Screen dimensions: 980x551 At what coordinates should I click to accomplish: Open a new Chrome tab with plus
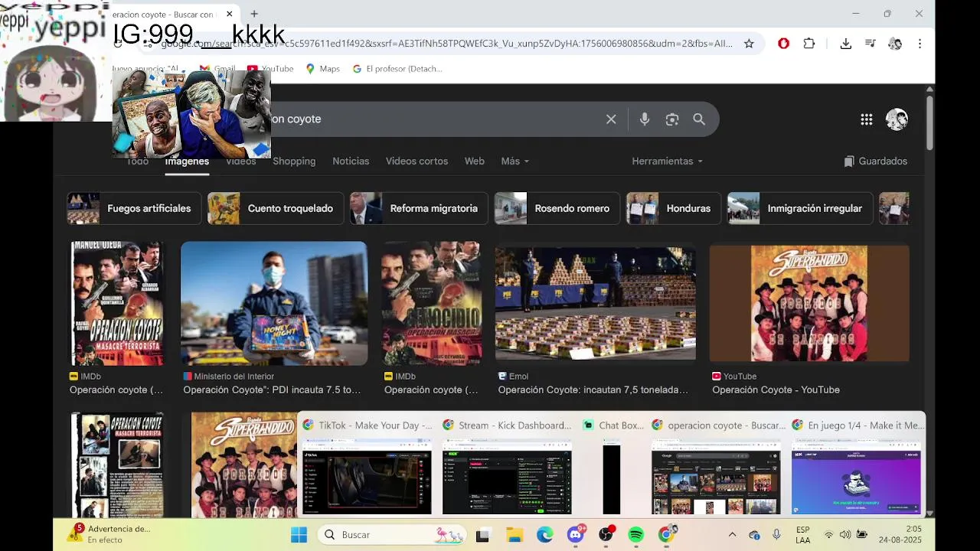tap(254, 14)
